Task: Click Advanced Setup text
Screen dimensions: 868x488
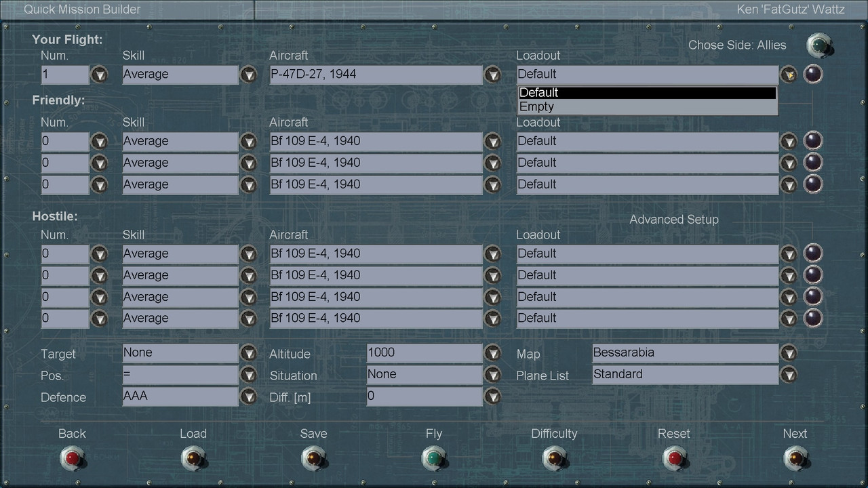Action: (x=673, y=220)
